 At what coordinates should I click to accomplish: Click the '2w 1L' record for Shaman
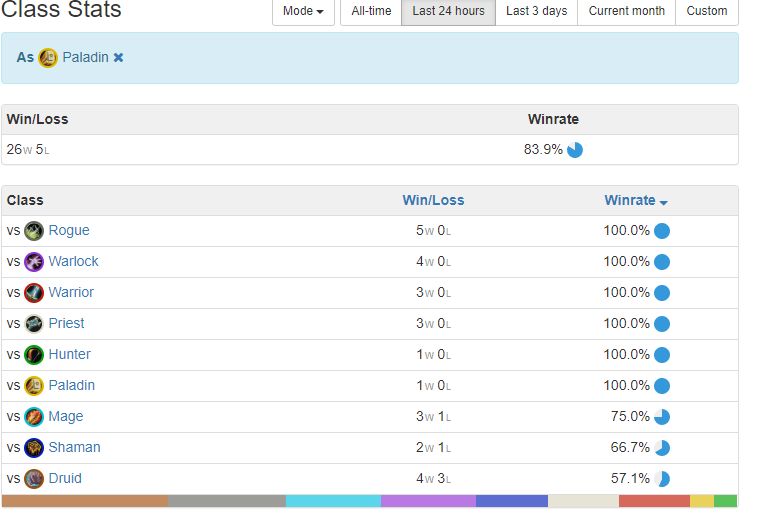pyautogui.click(x=433, y=448)
